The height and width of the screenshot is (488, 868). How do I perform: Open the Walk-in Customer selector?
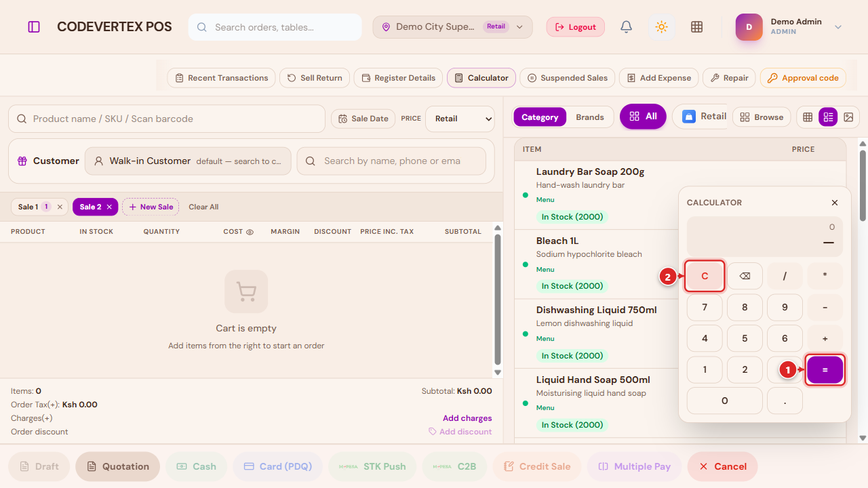click(x=188, y=161)
